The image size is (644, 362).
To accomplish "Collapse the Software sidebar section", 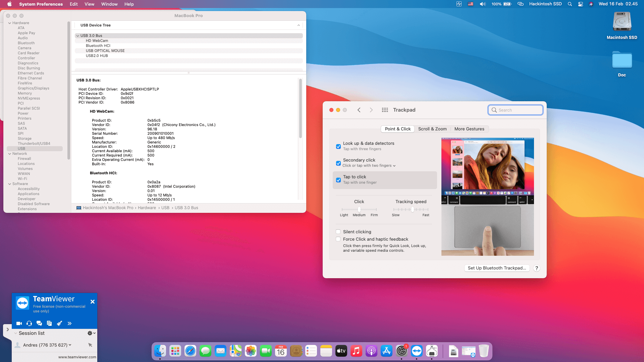I will point(10,184).
